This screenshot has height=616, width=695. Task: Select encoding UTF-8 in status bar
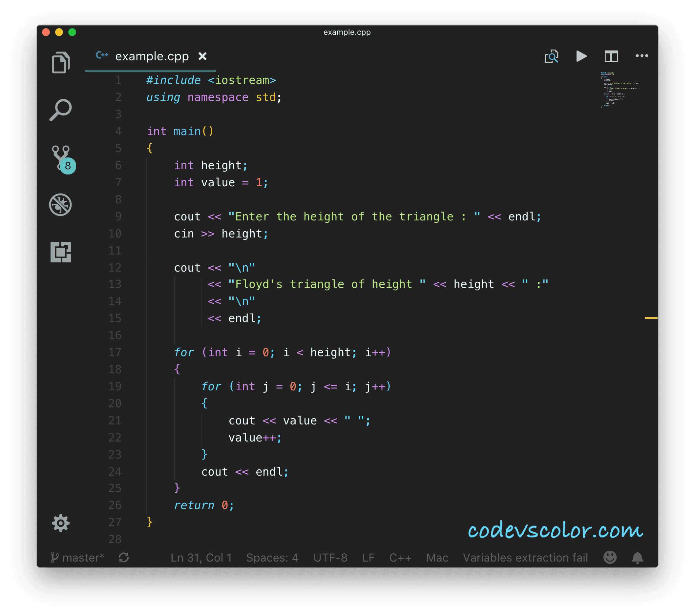pos(330,558)
